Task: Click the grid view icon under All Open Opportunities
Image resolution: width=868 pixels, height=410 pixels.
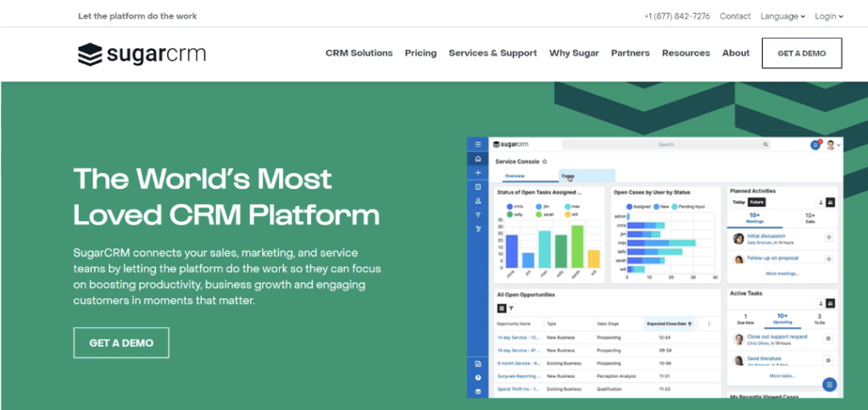Action: click(502, 308)
